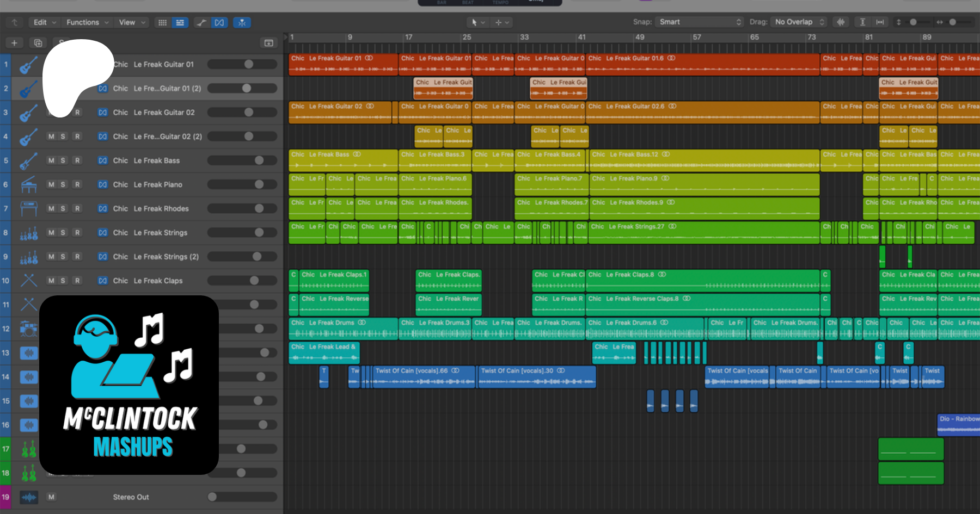Click the Stereo Out volume slider knob
This screenshot has width=980, height=514.
click(x=212, y=497)
